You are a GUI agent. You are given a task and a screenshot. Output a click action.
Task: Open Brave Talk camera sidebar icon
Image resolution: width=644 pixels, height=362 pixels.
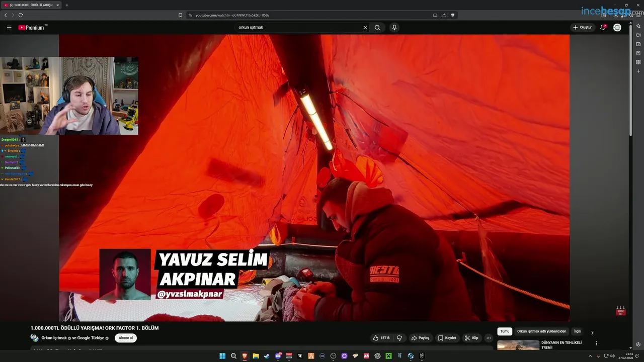[x=638, y=35]
